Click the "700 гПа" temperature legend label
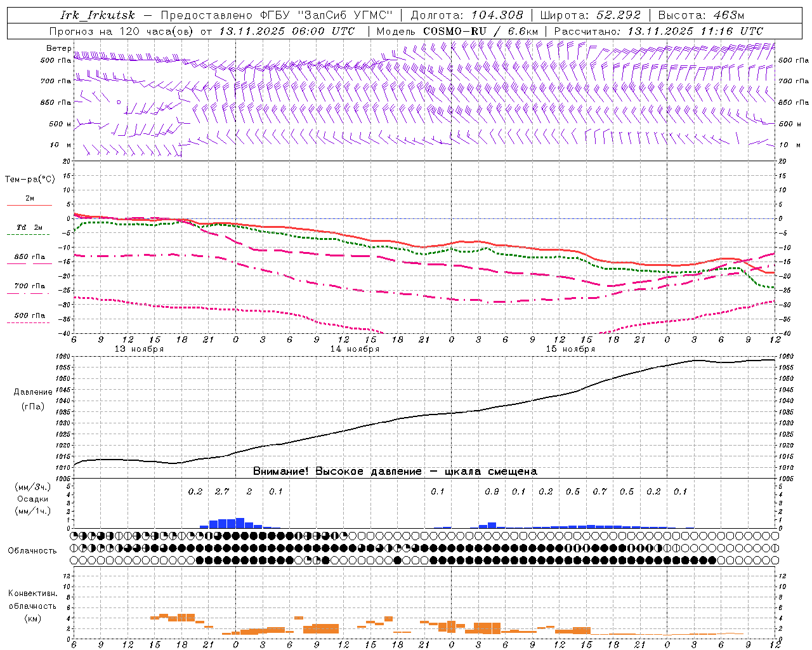The image size is (812, 650). click(30, 286)
